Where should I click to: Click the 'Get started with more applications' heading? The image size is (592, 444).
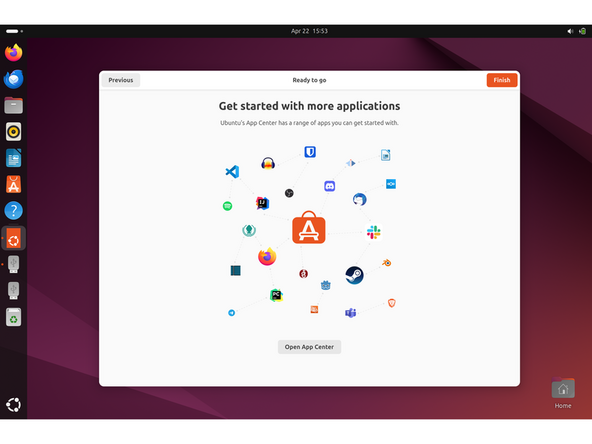(x=309, y=106)
